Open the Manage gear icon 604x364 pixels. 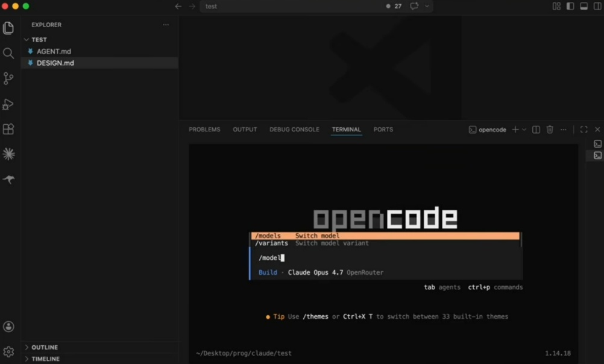tap(8, 351)
